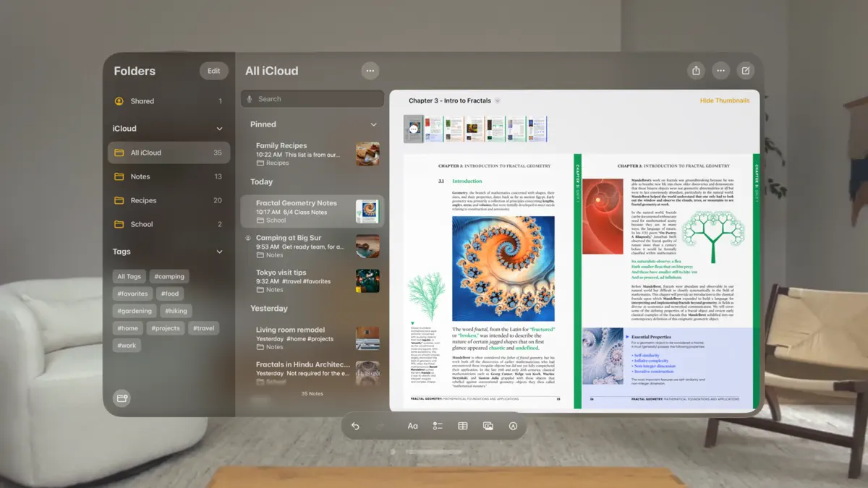The width and height of the screenshot is (868, 488).
Task: Insert a checklist using the checklist icon
Action: coord(437,426)
